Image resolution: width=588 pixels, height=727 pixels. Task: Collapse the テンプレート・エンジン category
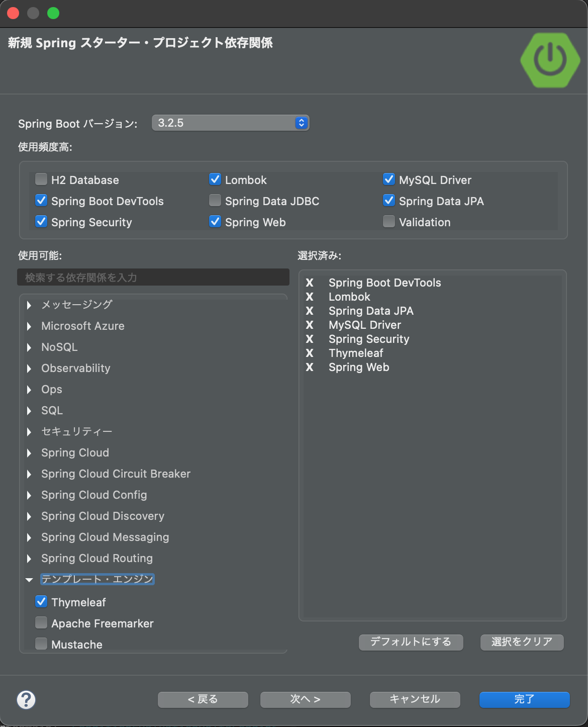(x=29, y=580)
